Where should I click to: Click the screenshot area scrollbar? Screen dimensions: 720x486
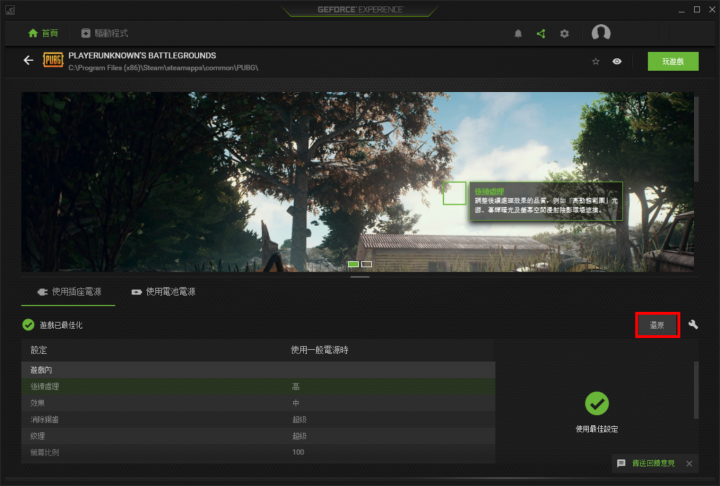pyautogui.click(x=696, y=139)
